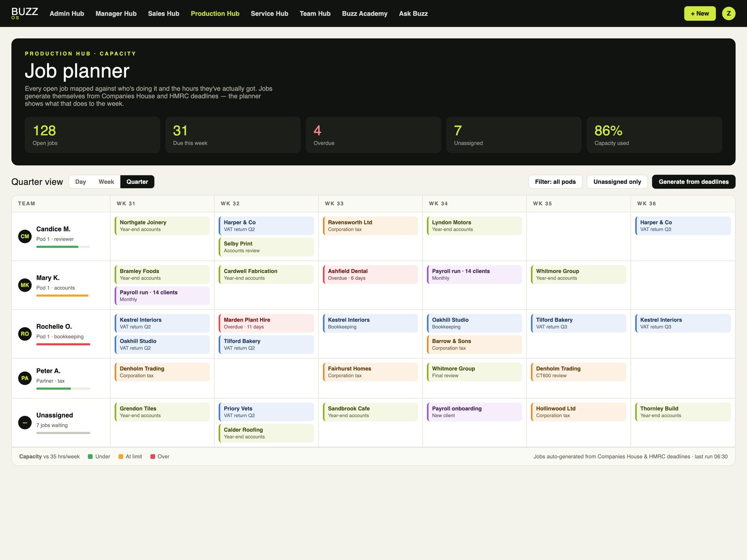Switch to Week view
Screen dimensions: 747x560
click(x=106, y=182)
